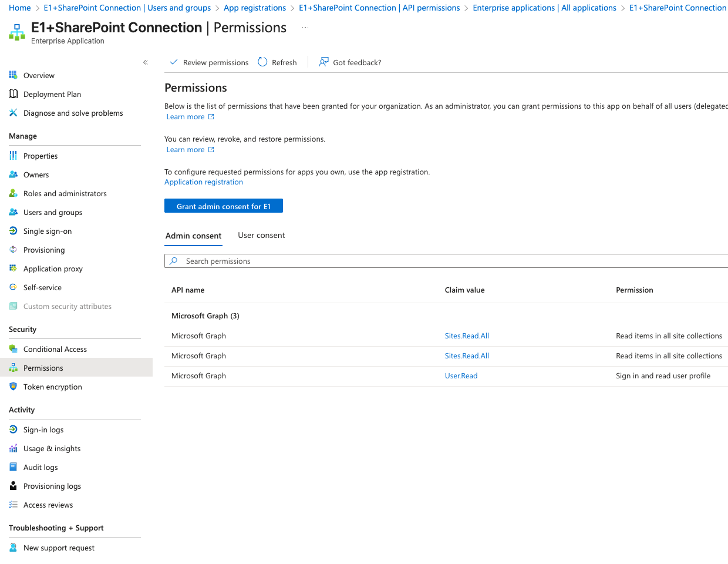
Task: Open the ellipsis more options menu
Action: tap(305, 28)
